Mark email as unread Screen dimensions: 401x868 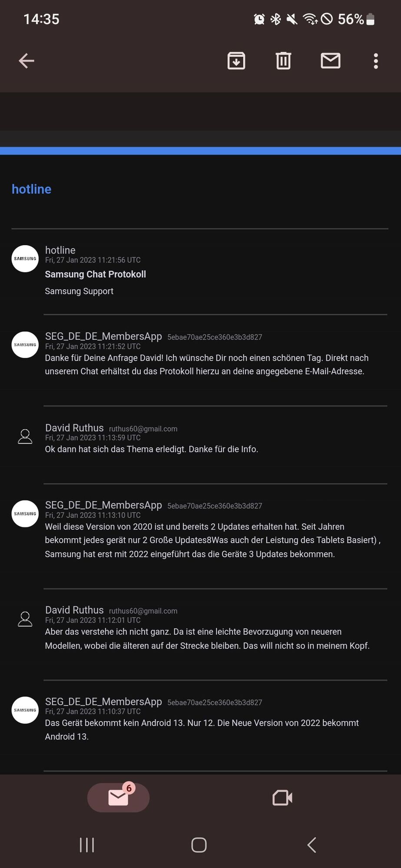click(330, 61)
